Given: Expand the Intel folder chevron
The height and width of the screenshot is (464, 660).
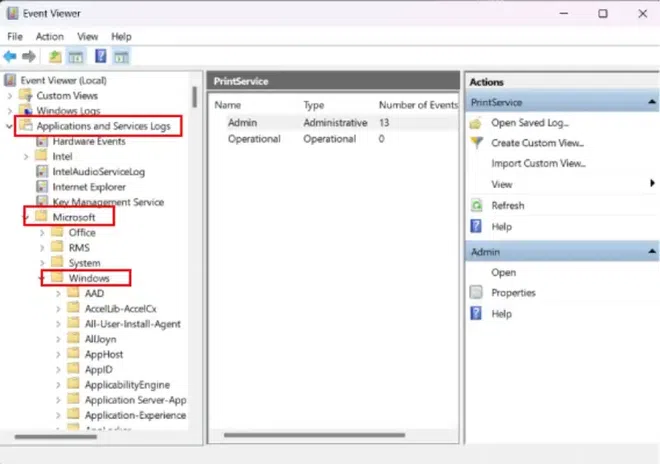Looking at the screenshot, I should point(26,157).
